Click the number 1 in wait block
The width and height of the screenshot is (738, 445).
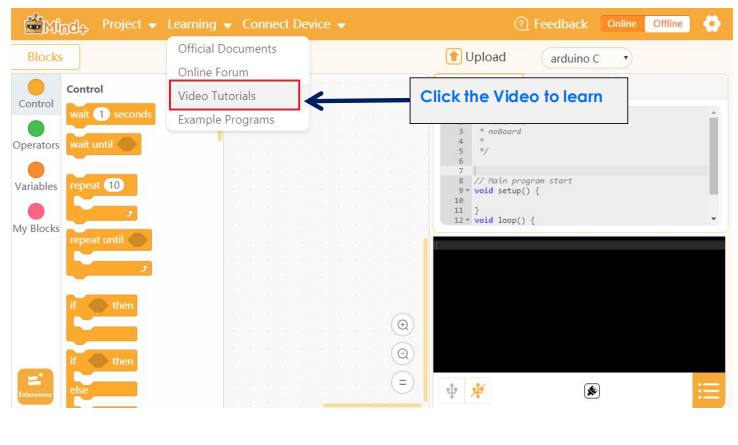coord(101,114)
